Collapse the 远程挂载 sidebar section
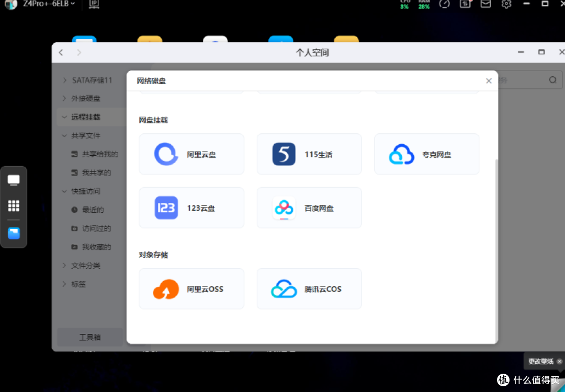Viewport: 565px width, 392px height. point(64,117)
